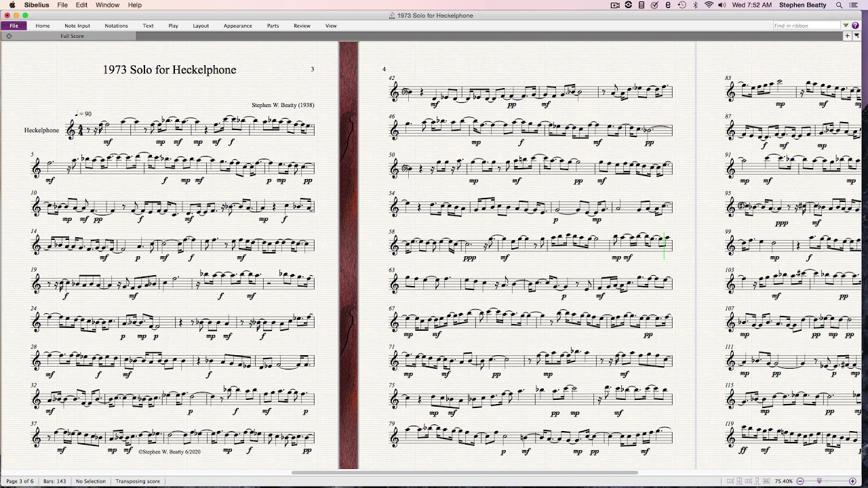Open the Parts ribbon tab
The image size is (868, 488).
click(273, 26)
